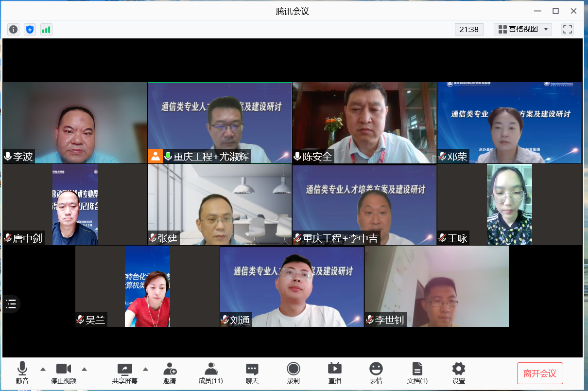Select 张建's video tile
The height and width of the screenshot is (391, 588).
pos(220,204)
